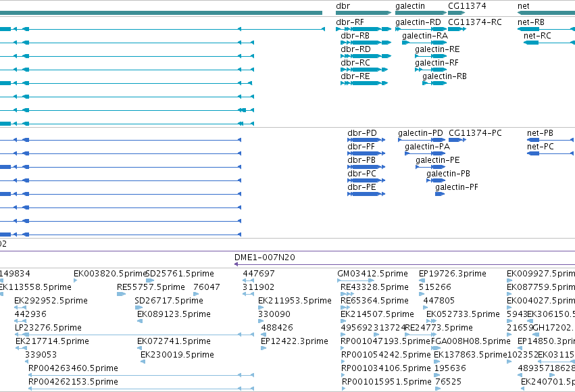Click transcript galectin-RB
The width and height of the screenshot is (575, 392).
(445, 76)
